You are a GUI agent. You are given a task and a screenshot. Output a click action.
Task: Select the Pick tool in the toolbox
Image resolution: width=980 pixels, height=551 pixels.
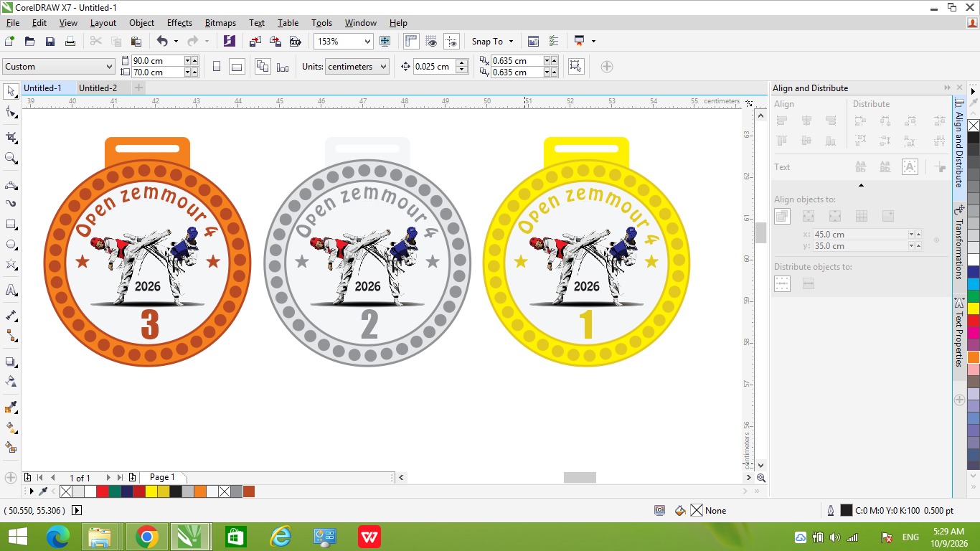pyautogui.click(x=11, y=91)
